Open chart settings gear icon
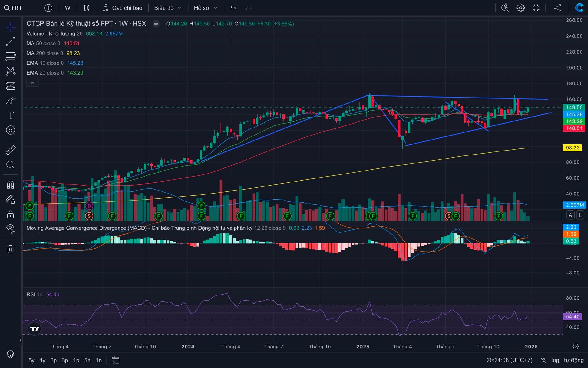588x368 pixels. (520, 8)
